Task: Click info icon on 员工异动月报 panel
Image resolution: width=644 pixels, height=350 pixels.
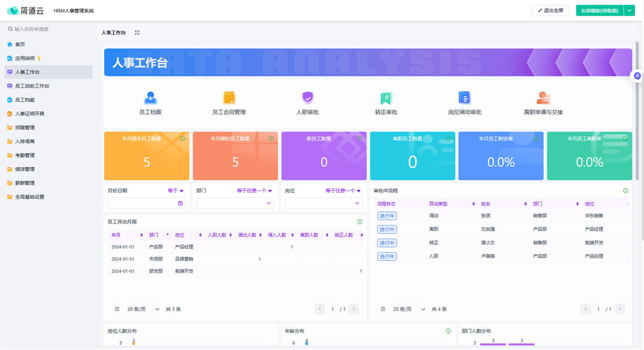Action: [360, 222]
